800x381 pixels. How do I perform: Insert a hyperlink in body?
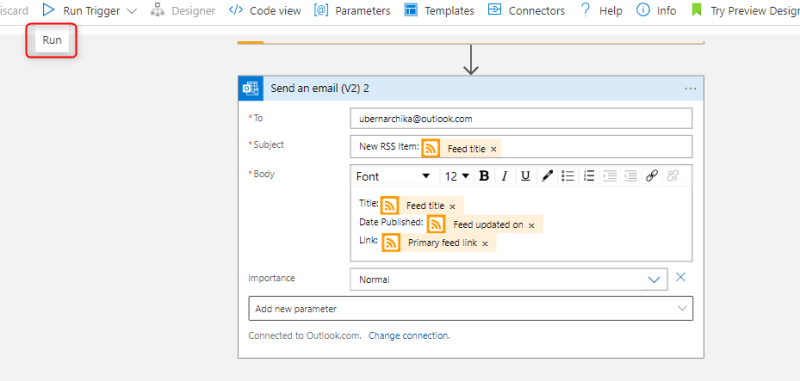pos(652,176)
